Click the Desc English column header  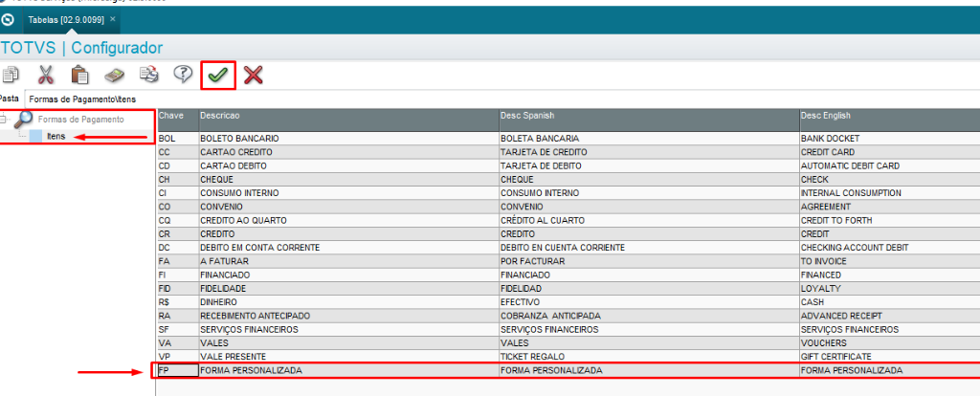[889, 120]
